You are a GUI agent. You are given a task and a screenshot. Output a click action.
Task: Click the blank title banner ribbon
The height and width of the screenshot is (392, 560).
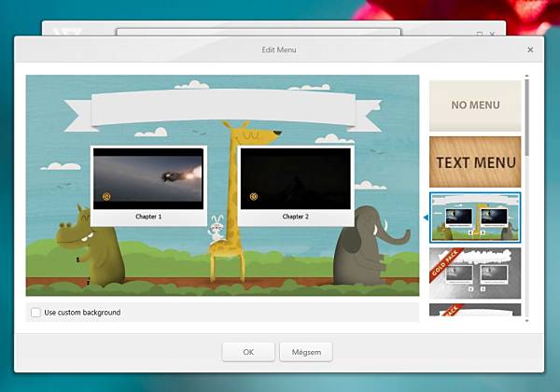pos(223,109)
